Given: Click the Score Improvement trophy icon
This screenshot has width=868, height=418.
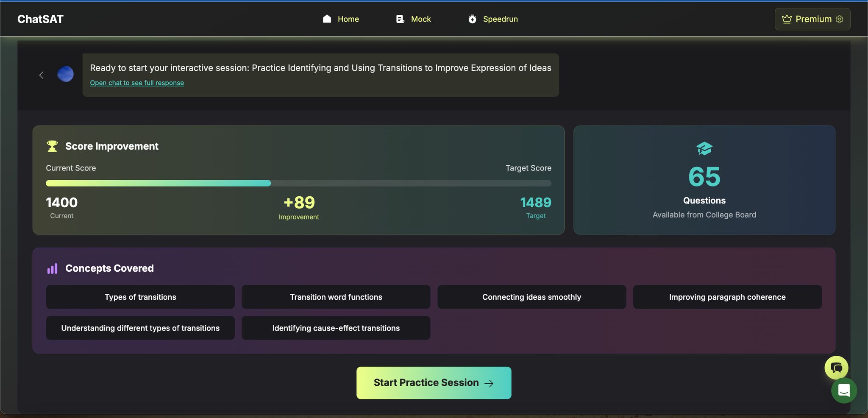Looking at the screenshot, I should coord(52,146).
